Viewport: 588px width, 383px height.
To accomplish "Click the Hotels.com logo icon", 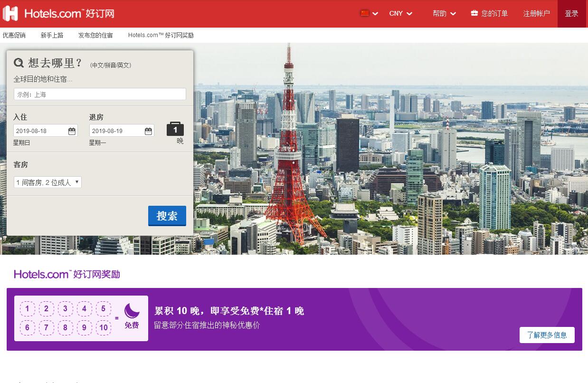I will click(x=10, y=13).
